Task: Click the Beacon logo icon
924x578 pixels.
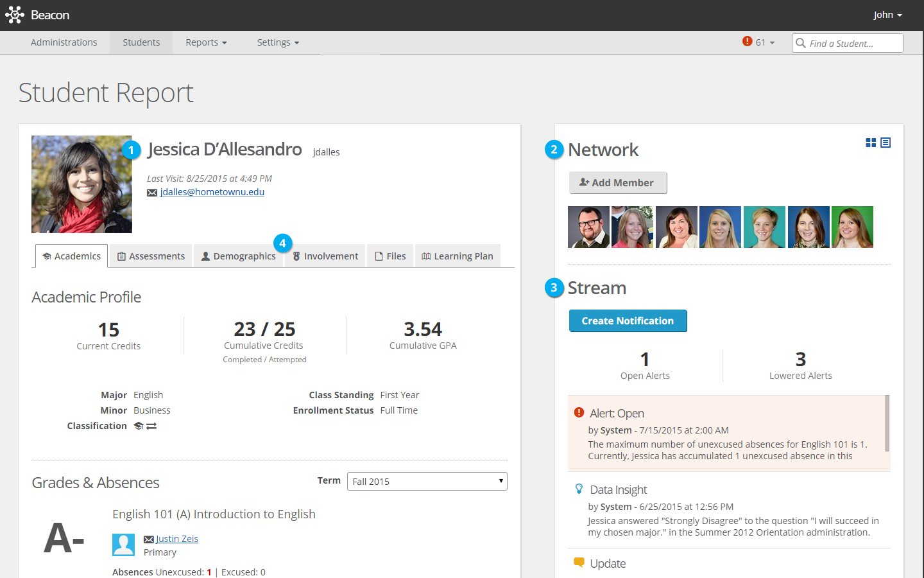Action: 14,15
